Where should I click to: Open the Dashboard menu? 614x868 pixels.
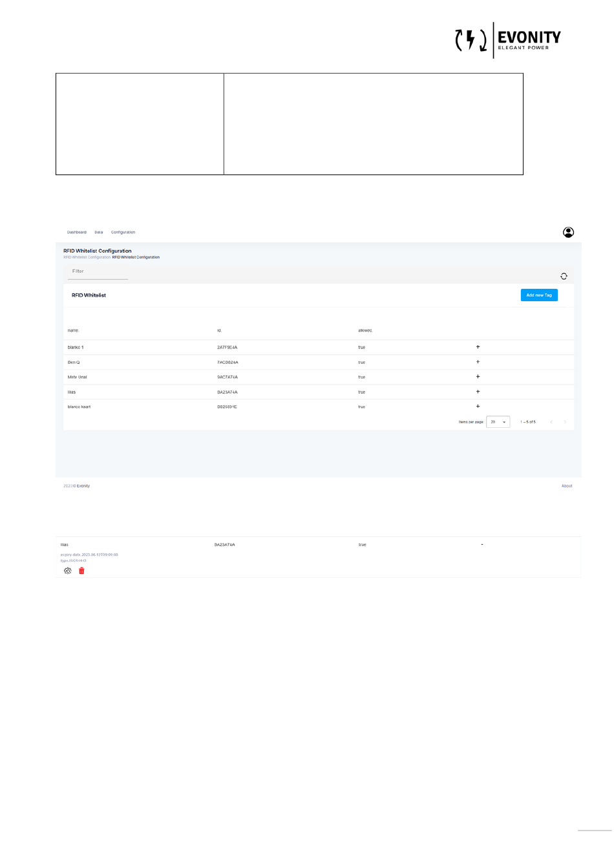click(x=76, y=232)
